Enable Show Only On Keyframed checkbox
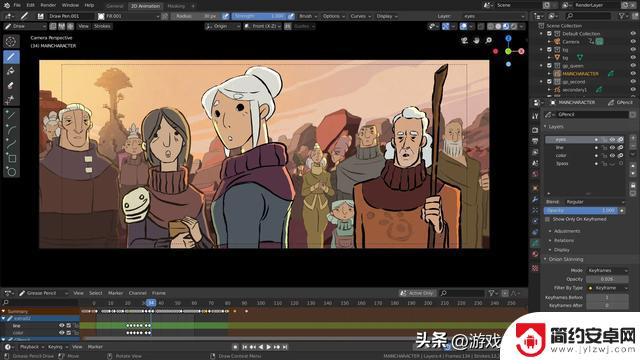Image resolution: width=640 pixels, height=360 pixels. tap(547, 220)
